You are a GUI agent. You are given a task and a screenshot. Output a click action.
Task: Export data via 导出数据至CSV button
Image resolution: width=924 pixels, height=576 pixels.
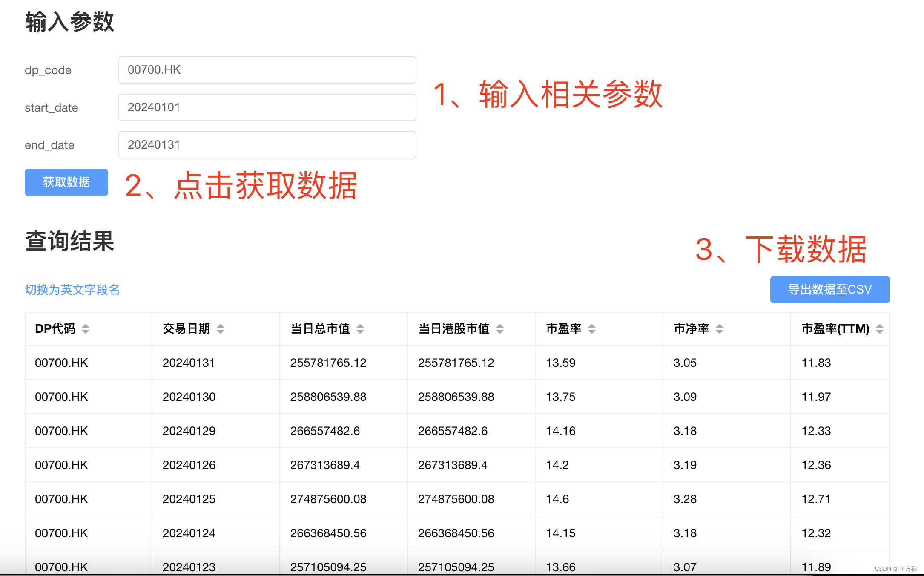point(829,290)
